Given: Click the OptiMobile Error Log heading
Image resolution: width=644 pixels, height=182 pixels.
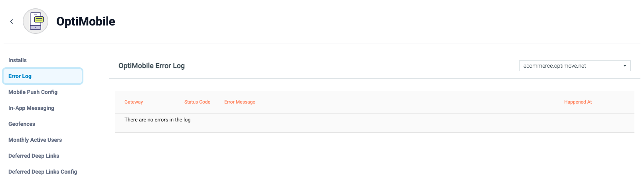Looking at the screenshot, I should coord(152,66).
